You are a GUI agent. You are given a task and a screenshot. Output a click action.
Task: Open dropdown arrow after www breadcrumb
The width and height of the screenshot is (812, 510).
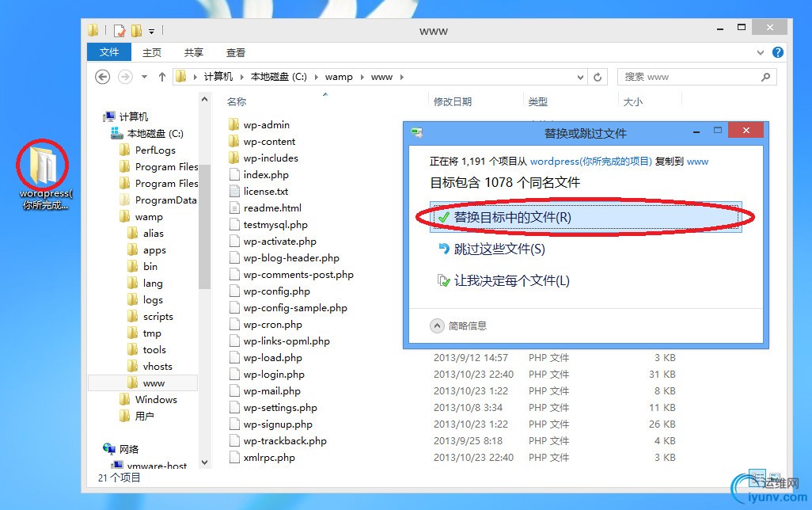pos(401,77)
